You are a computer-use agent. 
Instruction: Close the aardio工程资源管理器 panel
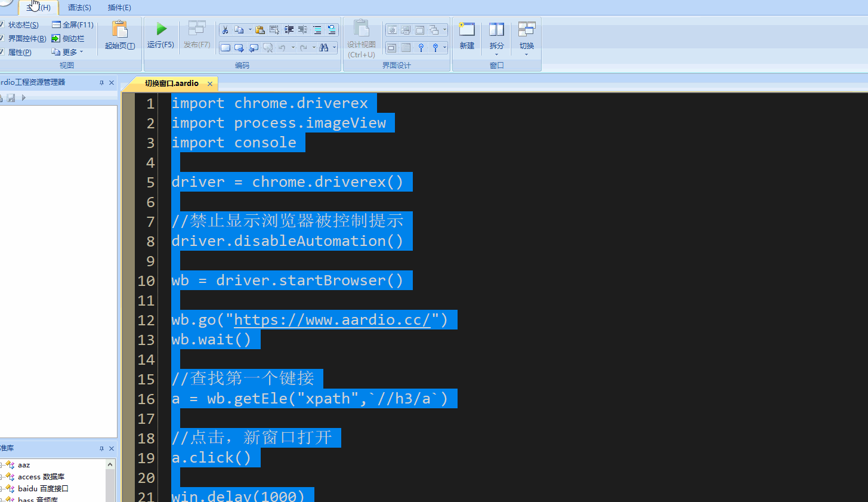(x=112, y=82)
